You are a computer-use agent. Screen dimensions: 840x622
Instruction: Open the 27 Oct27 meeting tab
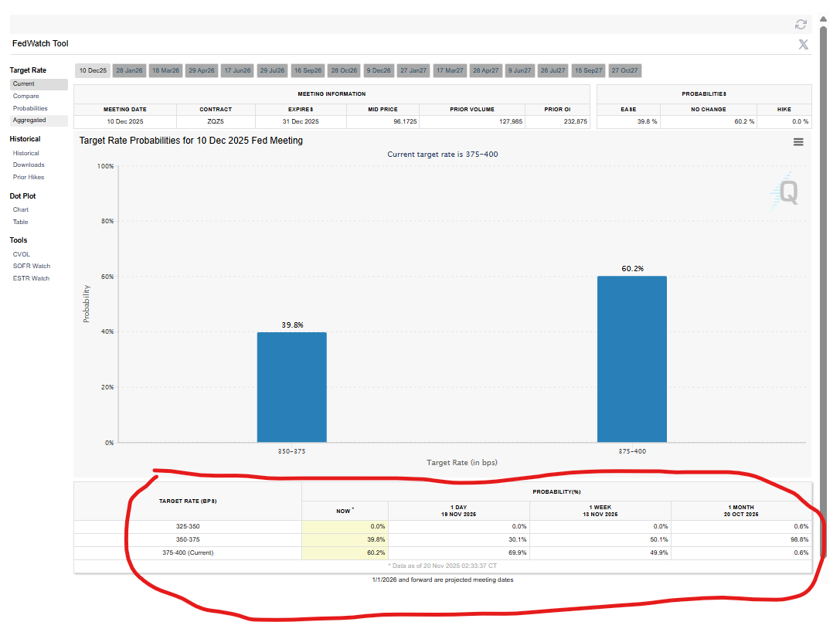(x=624, y=71)
